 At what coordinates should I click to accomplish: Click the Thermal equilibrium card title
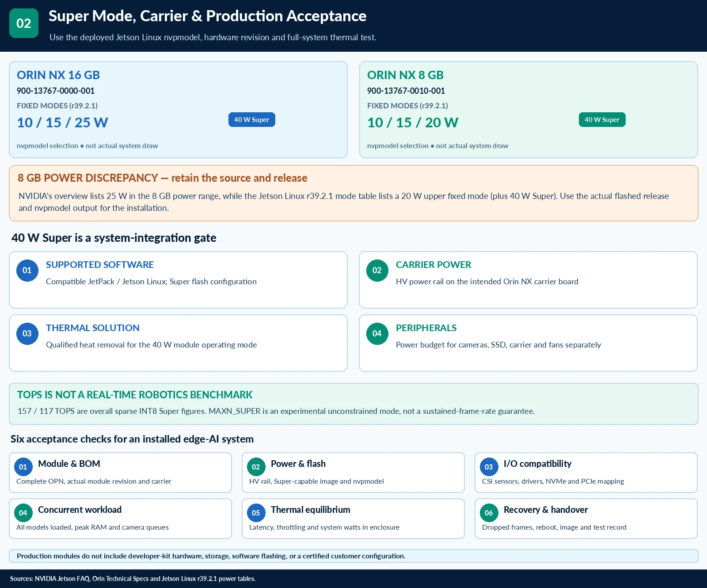pyautogui.click(x=310, y=510)
